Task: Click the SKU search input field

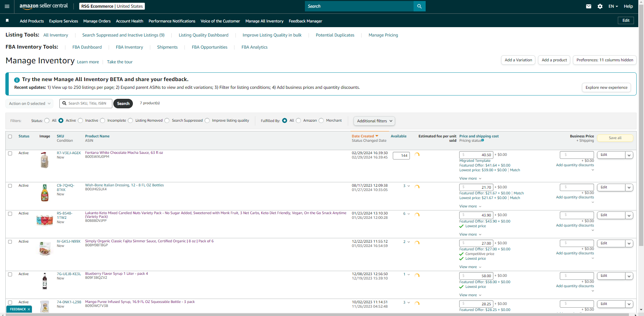Action: click(x=86, y=104)
